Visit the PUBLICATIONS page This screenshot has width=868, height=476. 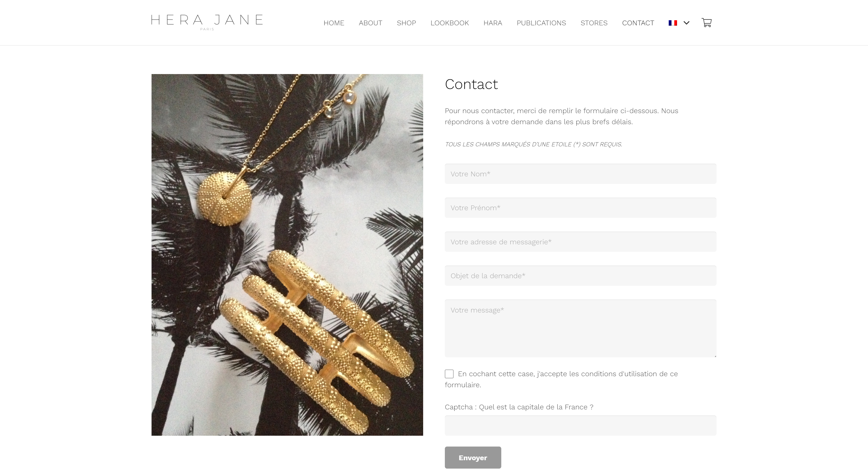pyautogui.click(x=541, y=23)
